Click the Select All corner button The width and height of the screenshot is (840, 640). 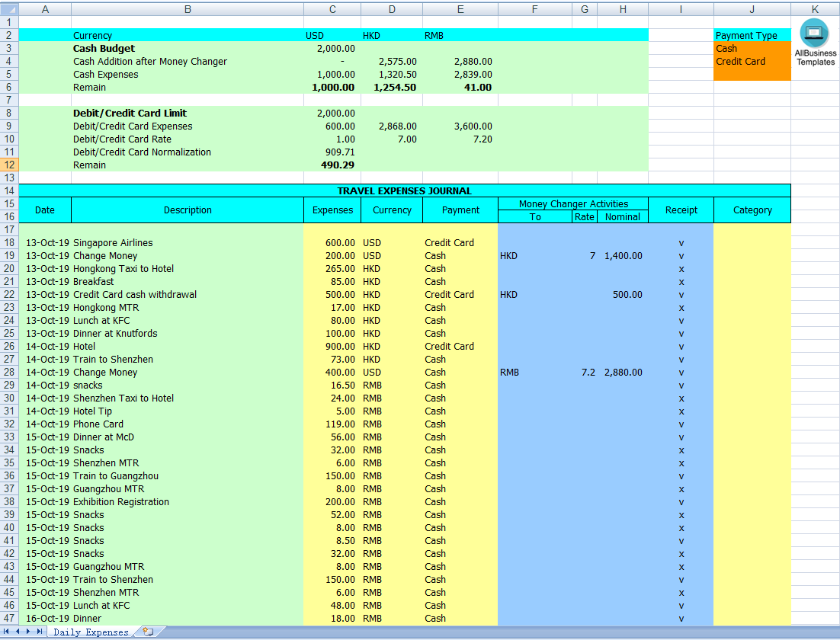point(8,9)
